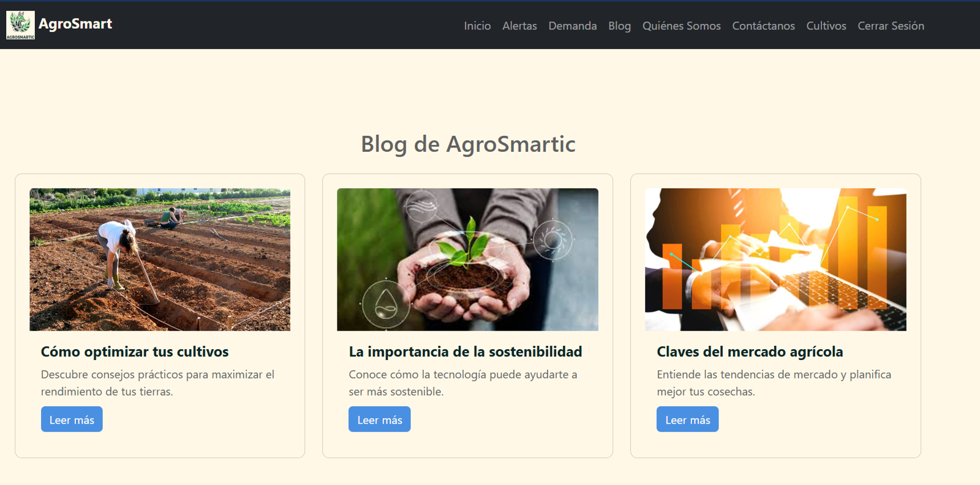Click Leer más under sostenibilidad article
The width and height of the screenshot is (980, 485).
click(x=379, y=419)
